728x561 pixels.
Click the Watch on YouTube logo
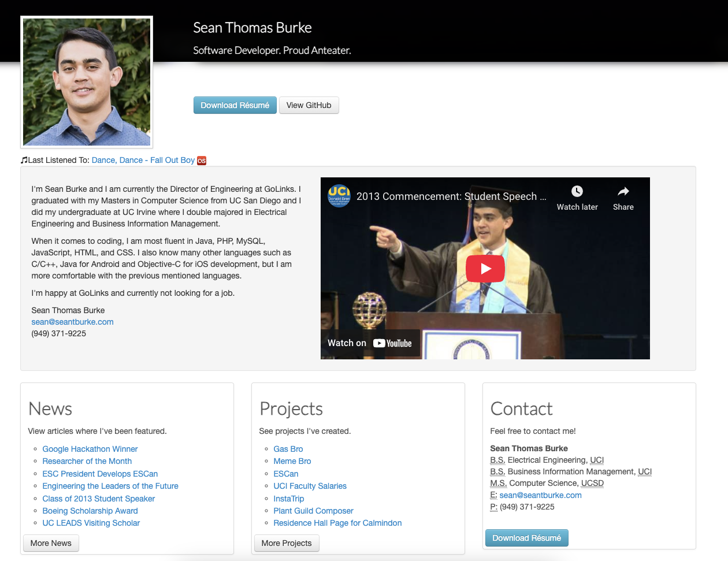[370, 343]
